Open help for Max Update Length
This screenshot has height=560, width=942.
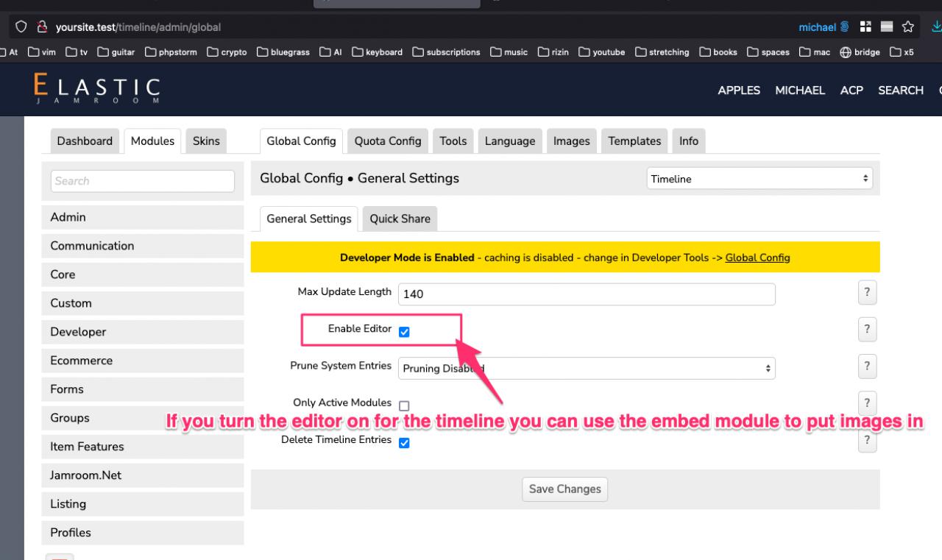point(867,292)
